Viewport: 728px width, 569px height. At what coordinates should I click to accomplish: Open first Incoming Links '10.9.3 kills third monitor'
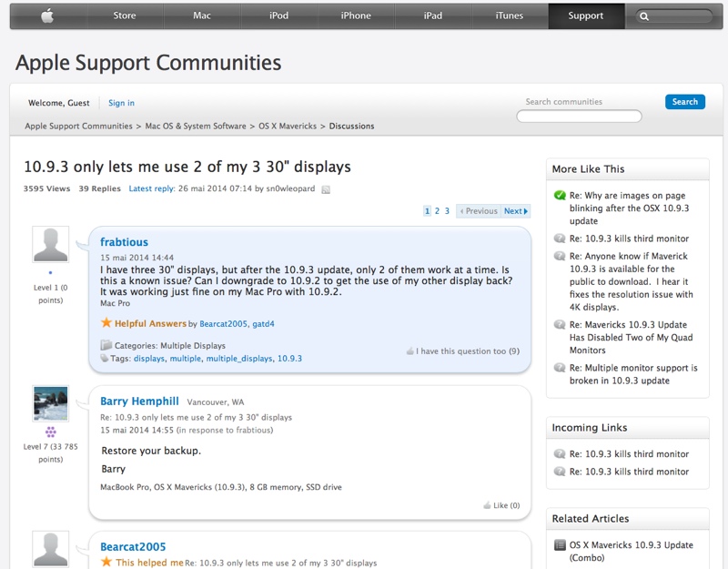tap(629, 454)
